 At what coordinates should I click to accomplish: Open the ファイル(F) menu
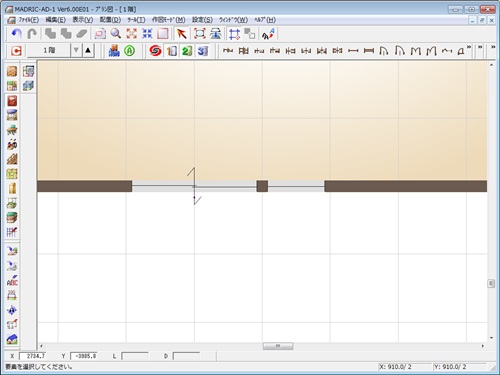pyautogui.click(x=28, y=20)
